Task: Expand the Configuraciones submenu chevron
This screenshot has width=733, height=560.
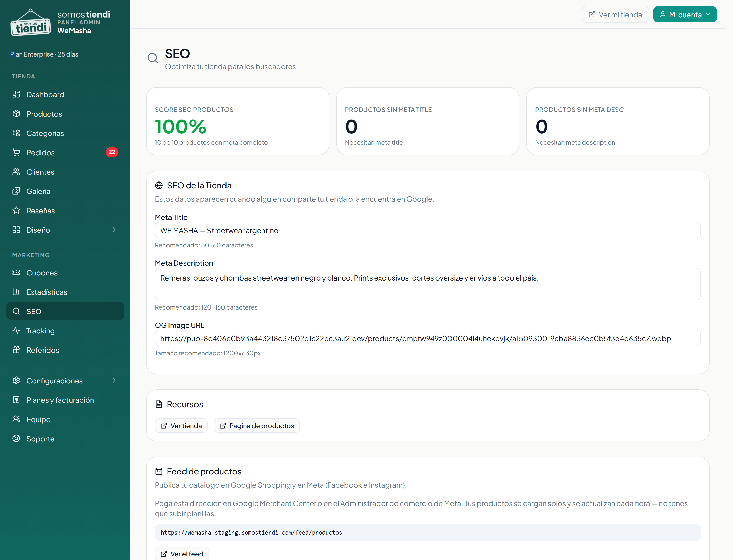Action: coord(114,380)
